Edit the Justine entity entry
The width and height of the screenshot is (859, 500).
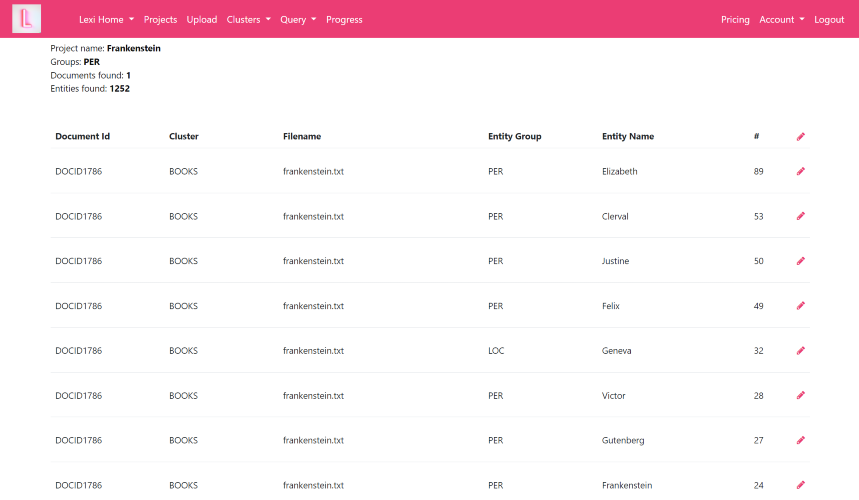(800, 261)
